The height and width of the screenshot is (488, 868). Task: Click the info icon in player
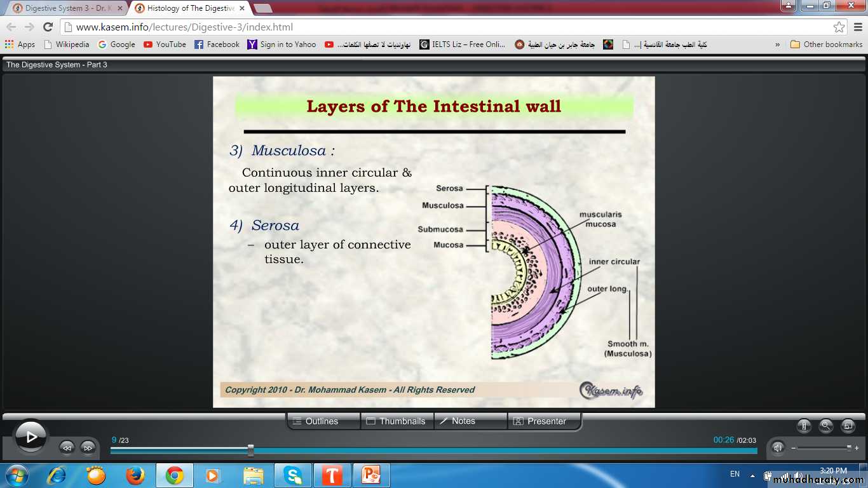(804, 426)
